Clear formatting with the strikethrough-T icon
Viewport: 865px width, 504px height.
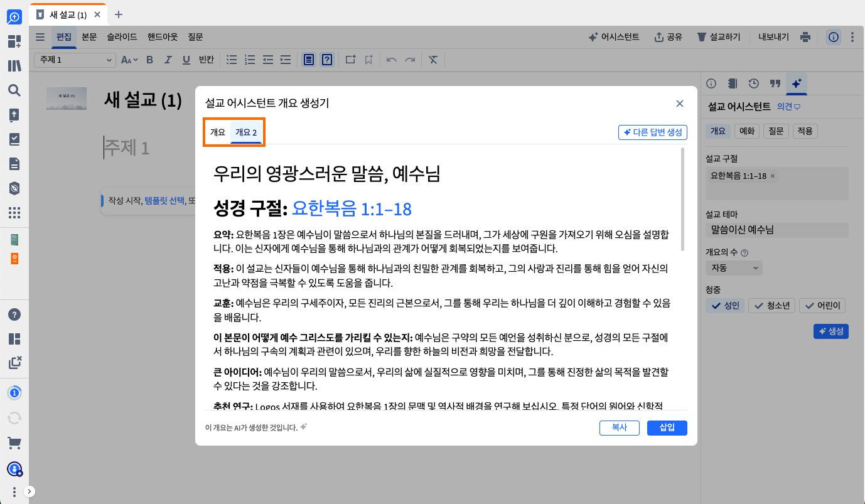tap(433, 60)
